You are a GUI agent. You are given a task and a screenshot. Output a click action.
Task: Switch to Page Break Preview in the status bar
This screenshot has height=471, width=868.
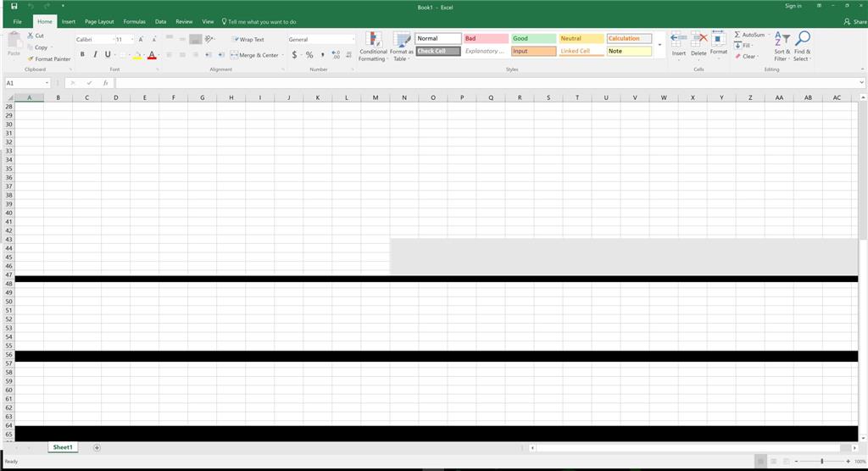point(786,461)
